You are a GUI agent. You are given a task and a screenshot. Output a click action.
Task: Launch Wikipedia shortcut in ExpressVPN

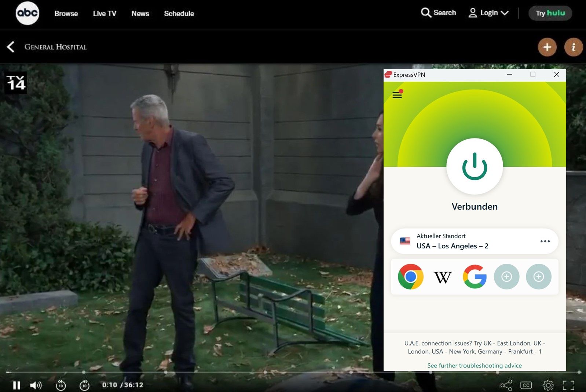coord(443,277)
